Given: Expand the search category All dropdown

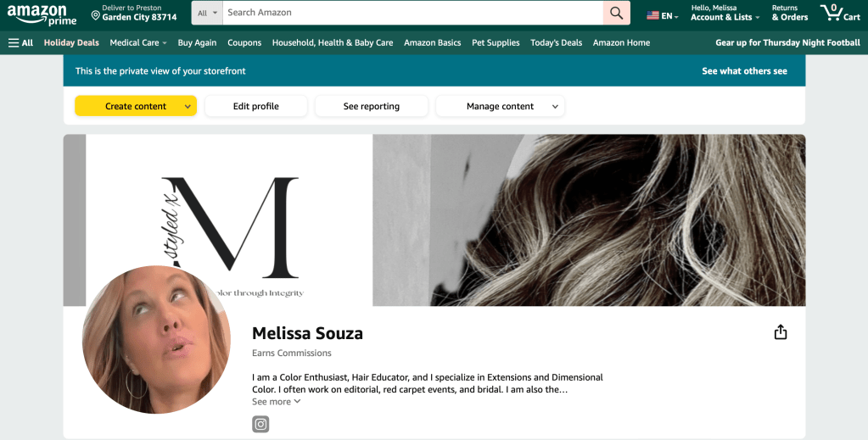Looking at the screenshot, I should click(x=207, y=13).
